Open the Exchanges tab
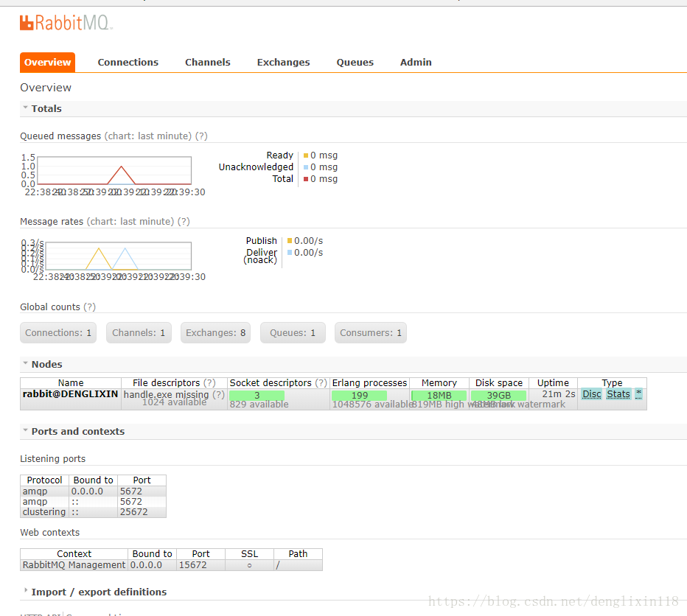This screenshot has width=687, height=616. click(284, 62)
